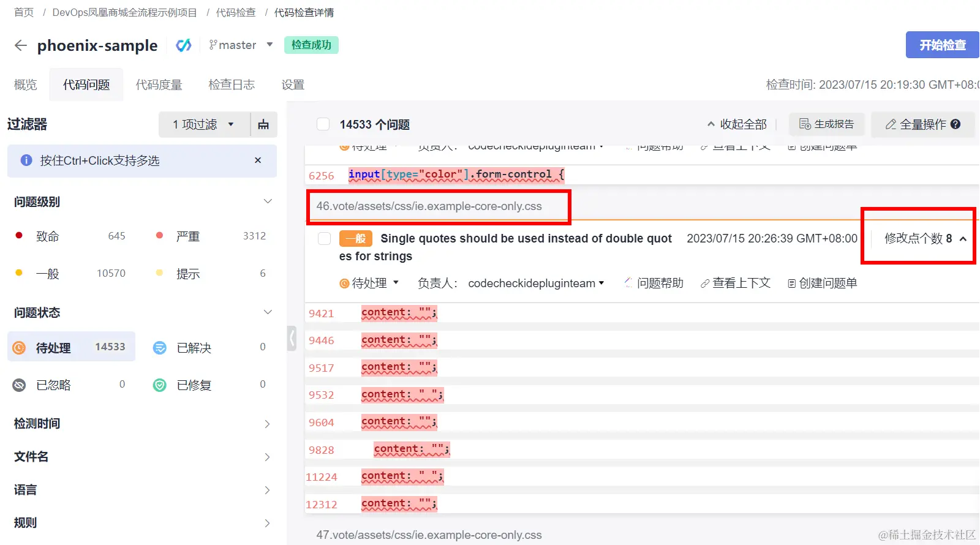Open the 检查日志 tab
The image size is (980, 545).
232,85
